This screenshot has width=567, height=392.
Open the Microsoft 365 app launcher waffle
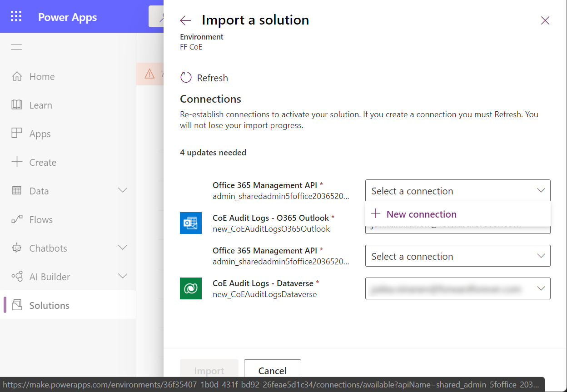[x=16, y=16]
